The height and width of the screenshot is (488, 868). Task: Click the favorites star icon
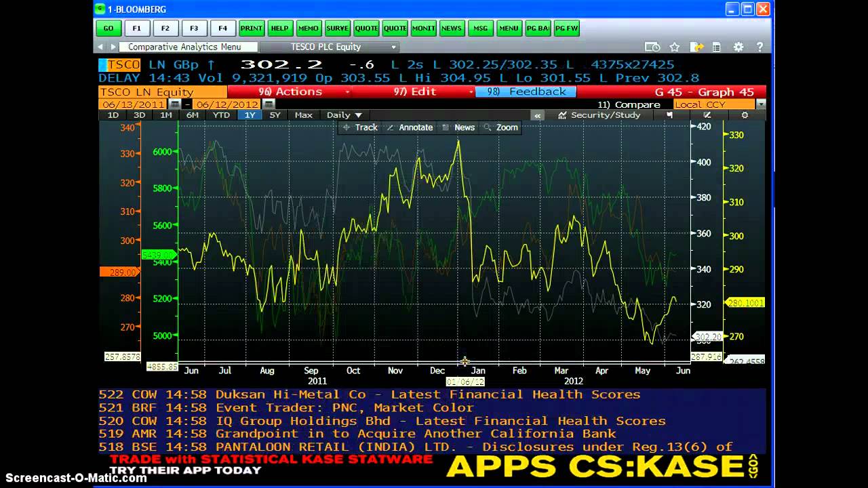click(x=675, y=47)
